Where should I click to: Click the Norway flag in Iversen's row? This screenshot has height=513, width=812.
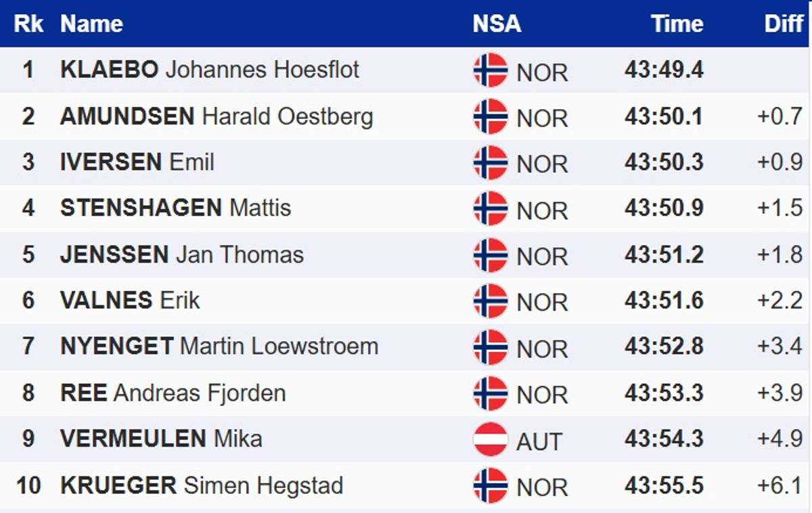tap(491, 162)
